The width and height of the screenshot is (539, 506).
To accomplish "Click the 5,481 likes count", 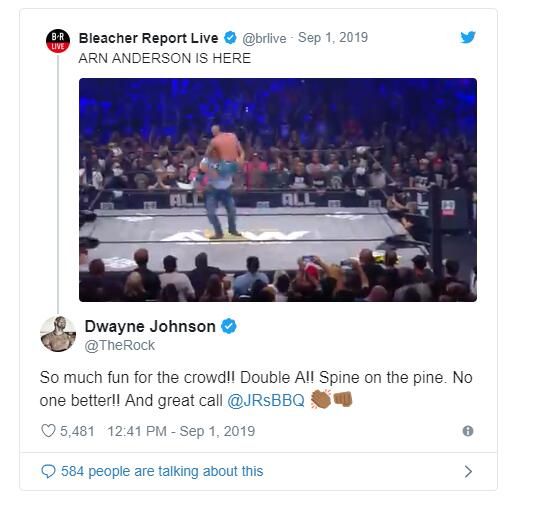I will (77, 431).
